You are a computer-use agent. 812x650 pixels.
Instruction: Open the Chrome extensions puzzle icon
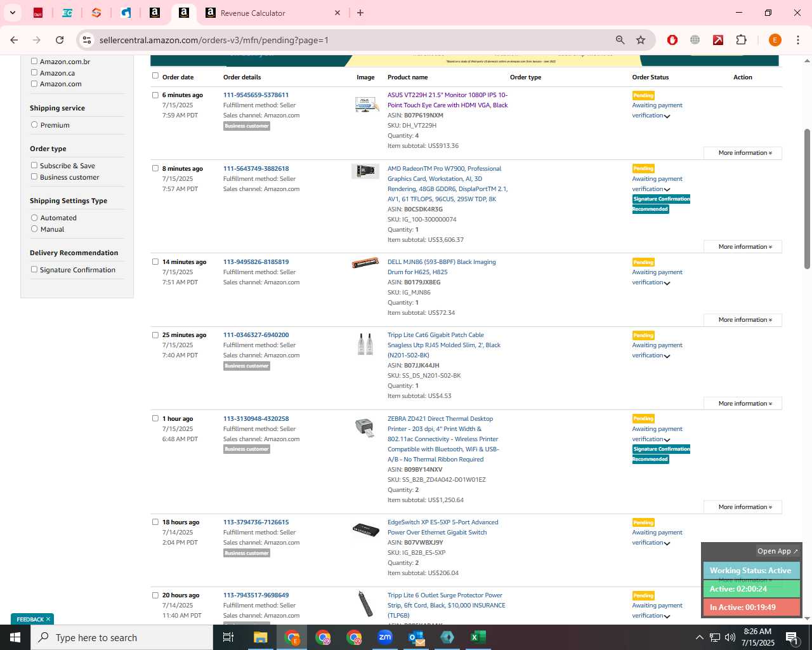741,40
